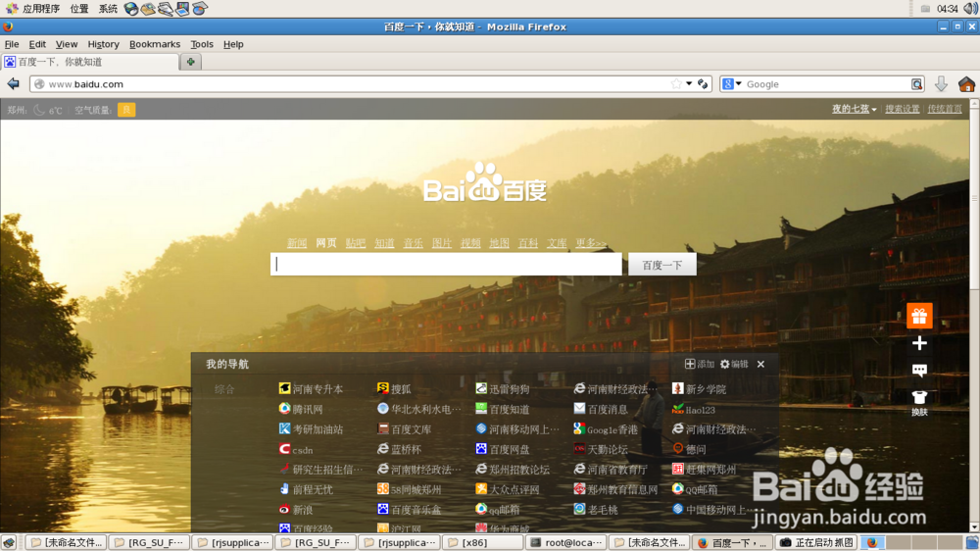Select the 百度一下，你就知道 browser tab
The image size is (980, 551).
(x=90, y=62)
